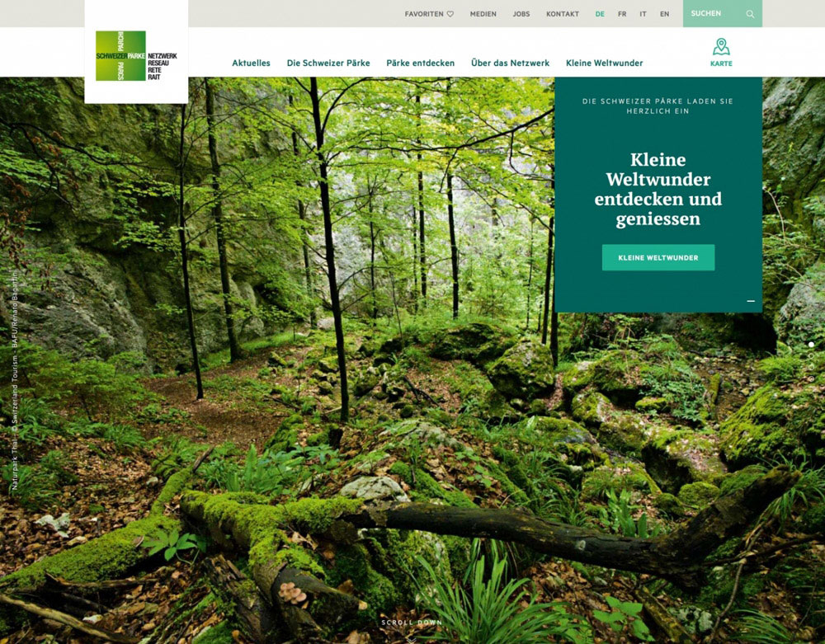
Task: Click the carousel indicator below the teal panel
Action: 752,301
